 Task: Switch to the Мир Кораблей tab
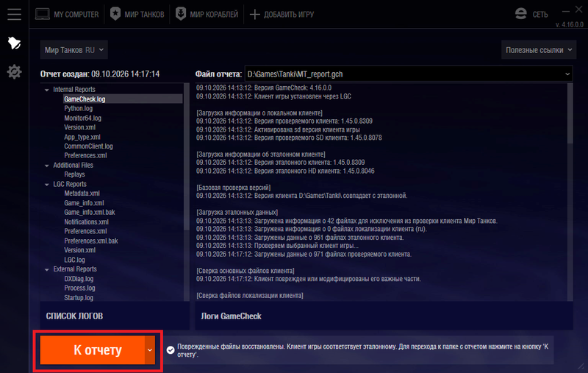[x=207, y=14]
